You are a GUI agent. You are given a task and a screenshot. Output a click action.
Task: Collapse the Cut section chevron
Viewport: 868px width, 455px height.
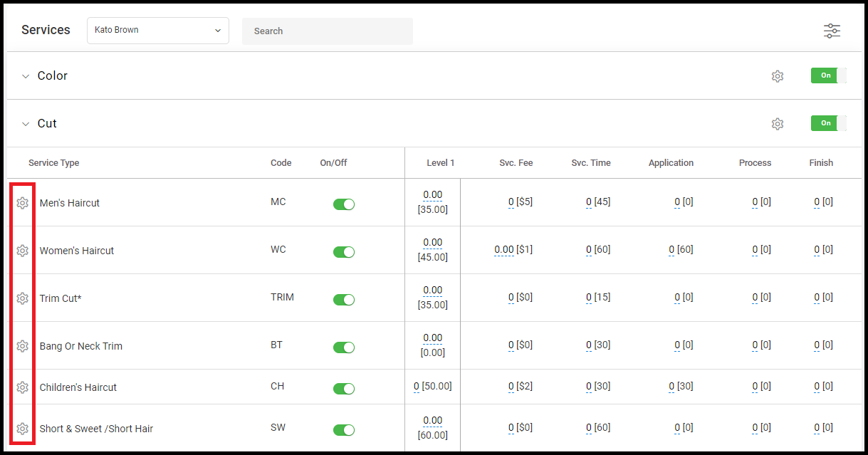pos(26,124)
